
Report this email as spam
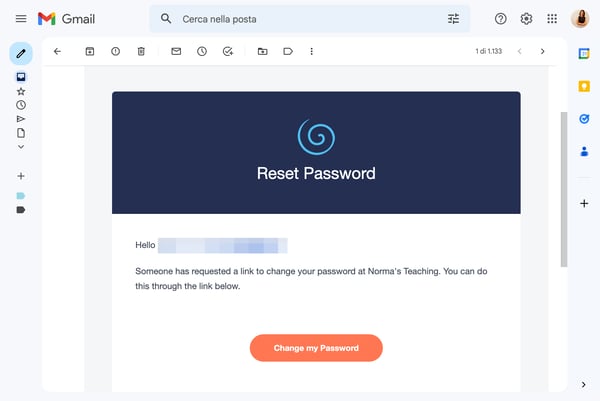(115, 51)
